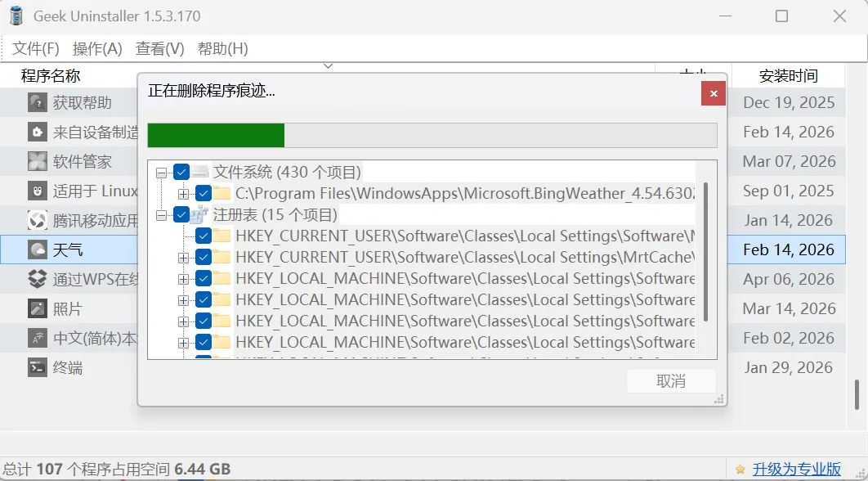The width and height of the screenshot is (868, 481).
Task: Click the main program list scrollbar
Action: click(857, 393)
